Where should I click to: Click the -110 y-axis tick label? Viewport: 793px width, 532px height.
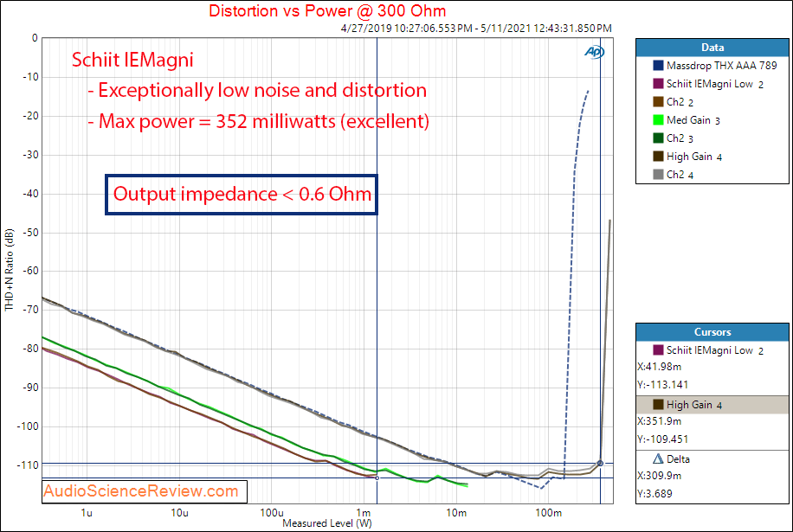pyautogui.click(x=29, y=465)
